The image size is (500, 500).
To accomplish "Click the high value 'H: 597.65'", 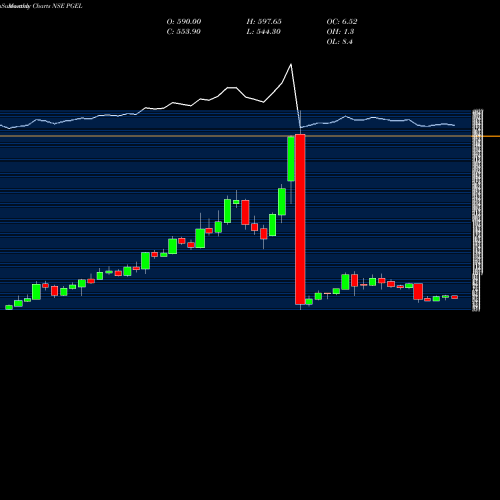I will 264,21.
